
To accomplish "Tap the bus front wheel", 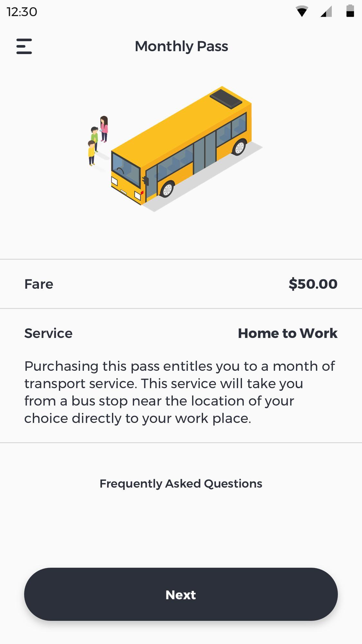I will (167, 189).
